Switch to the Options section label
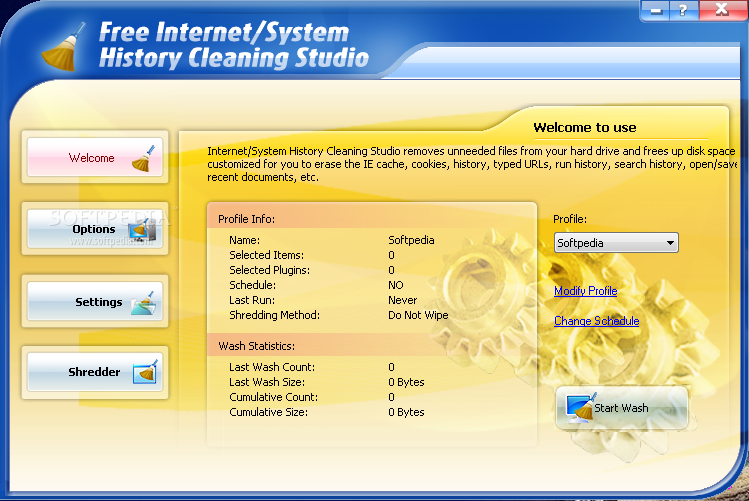Viewport: 749px width, 501px height. pyautogui.click(x=94, y=229)
